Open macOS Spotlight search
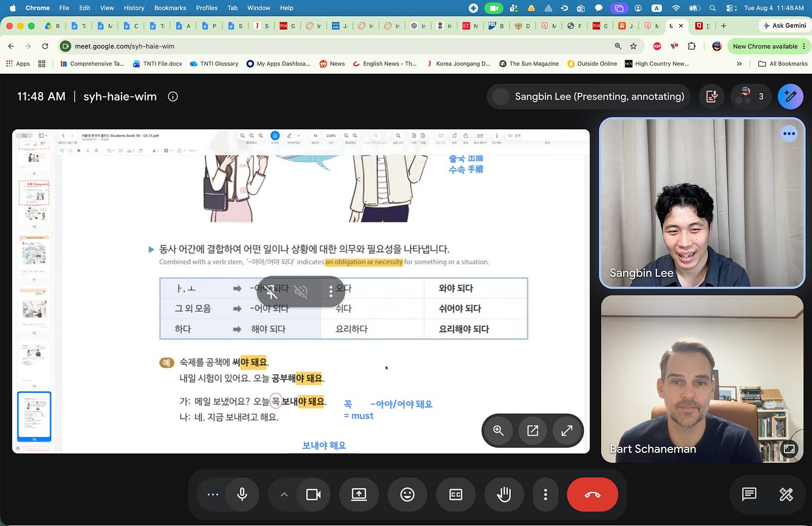The image size is (812, 526). 712,8
